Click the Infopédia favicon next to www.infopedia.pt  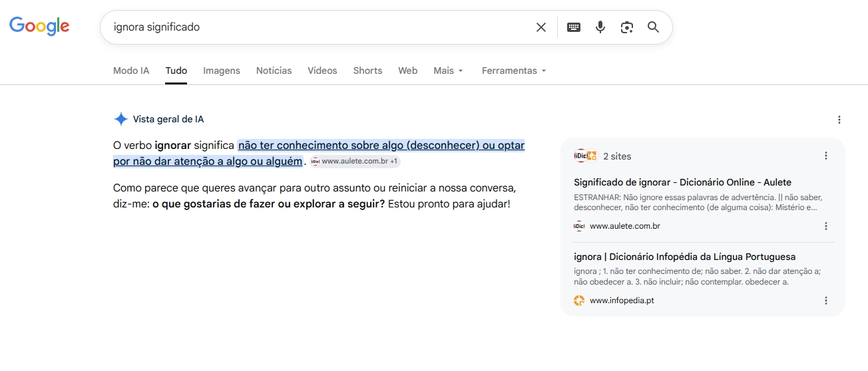579,301
